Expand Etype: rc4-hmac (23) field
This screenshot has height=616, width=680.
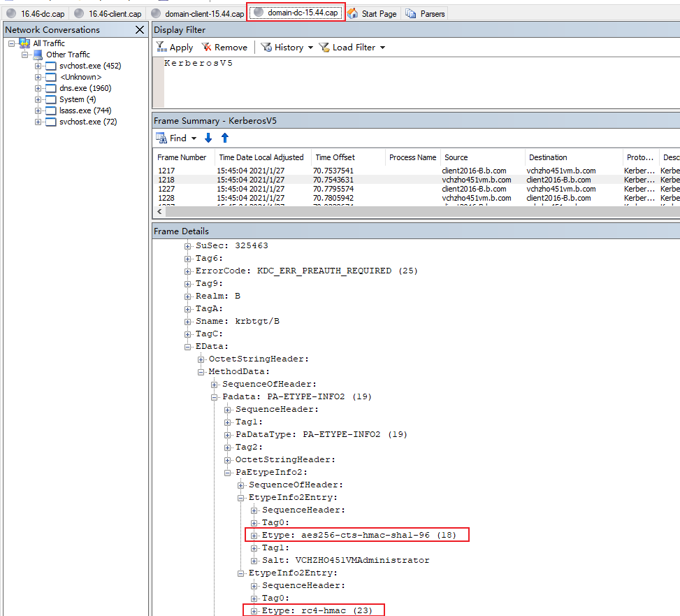pyautogui.click(x=254, y=611)
